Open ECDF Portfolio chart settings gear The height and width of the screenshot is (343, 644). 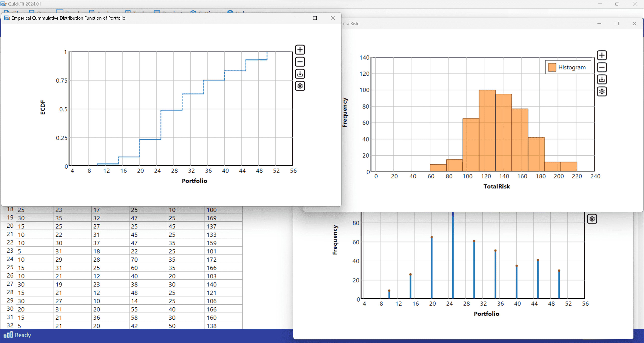click(x=300, y=86)
